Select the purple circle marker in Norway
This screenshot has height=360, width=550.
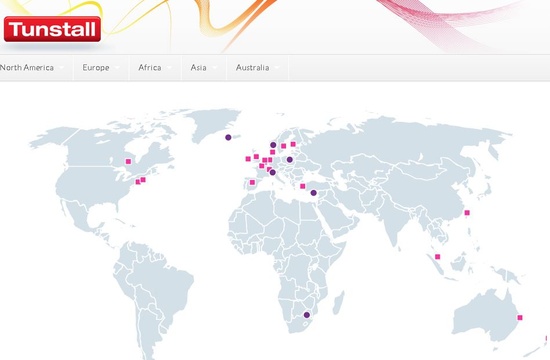[273, 145]
